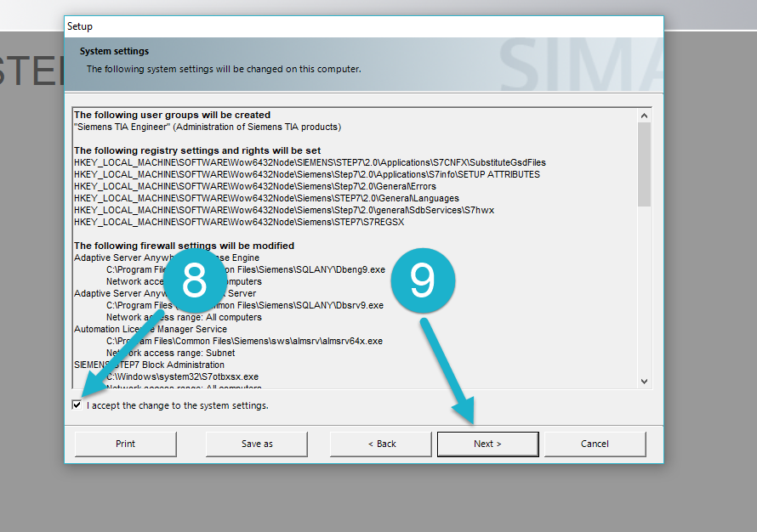Screen dimensions: 757x532
Task: Click the registry line ending SubstituteGsdFiles
Action: pos(310,162)
